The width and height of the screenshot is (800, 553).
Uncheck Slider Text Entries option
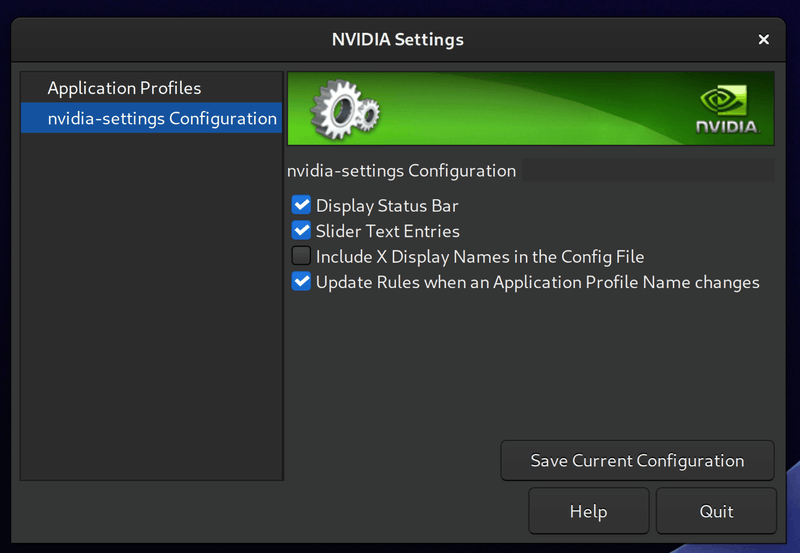coord(301,231)
